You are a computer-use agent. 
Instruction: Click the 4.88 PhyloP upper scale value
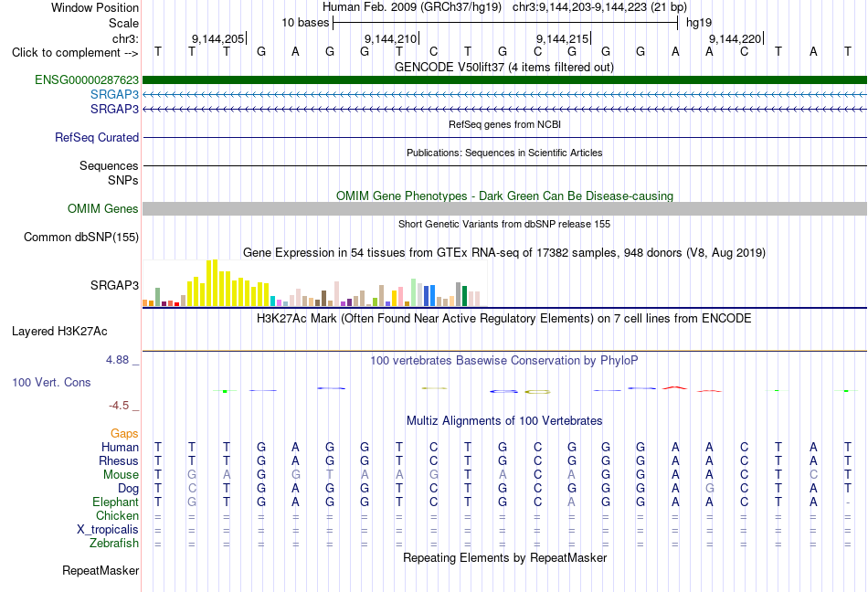click(x=117, y=360)
